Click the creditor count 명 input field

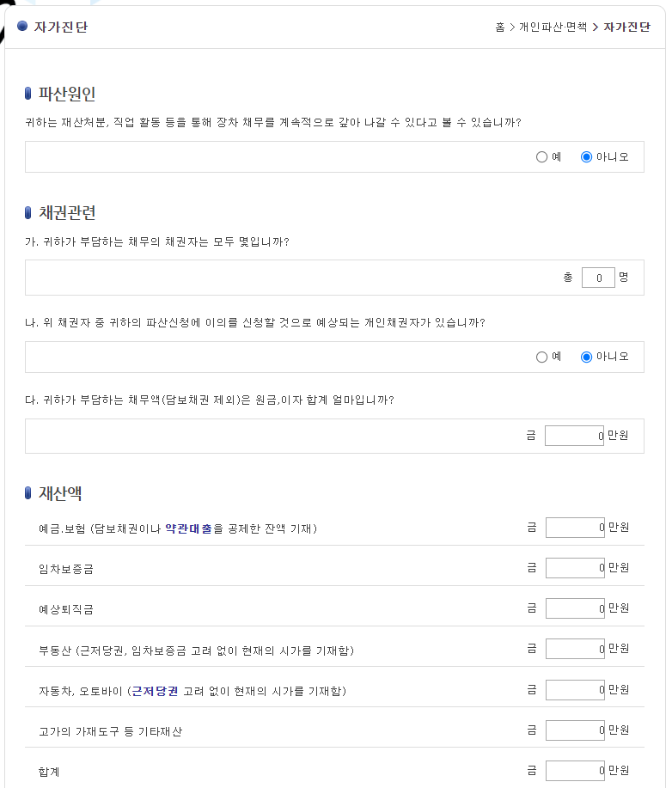click(x=598, y=277)
